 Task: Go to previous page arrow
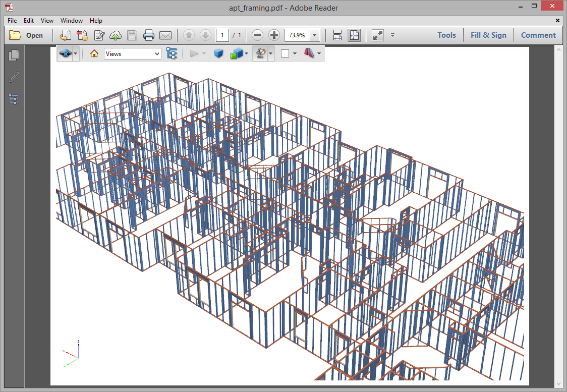(189, 35)
